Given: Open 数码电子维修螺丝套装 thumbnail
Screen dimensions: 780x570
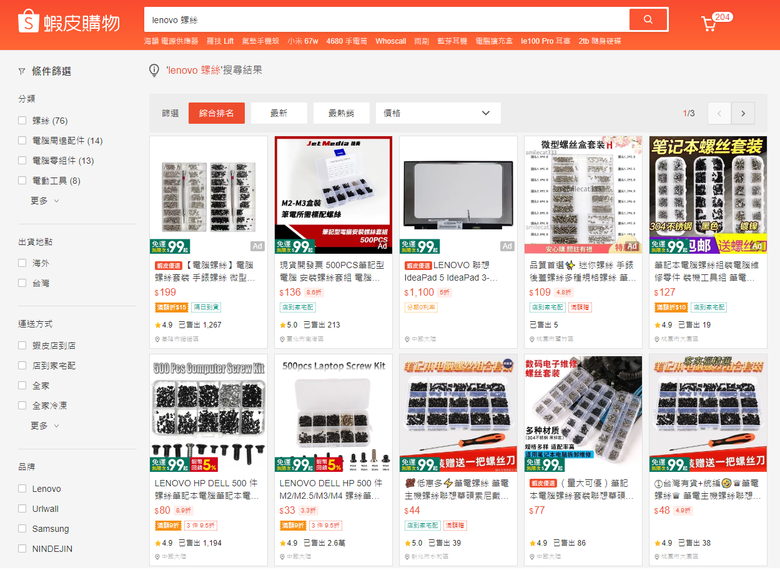Looking at the screenshot, I should (x=583, y=413).
